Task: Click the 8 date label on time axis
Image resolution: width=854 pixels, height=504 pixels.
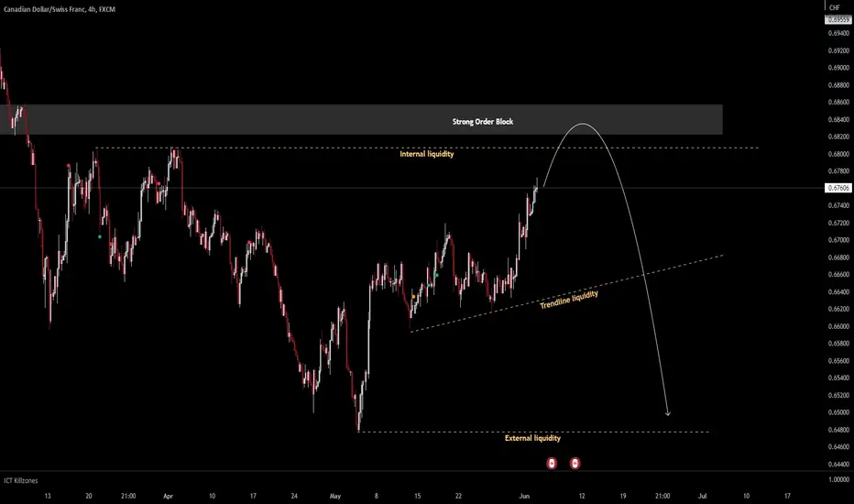Action: pyautogui.click(x=376, y=496)
